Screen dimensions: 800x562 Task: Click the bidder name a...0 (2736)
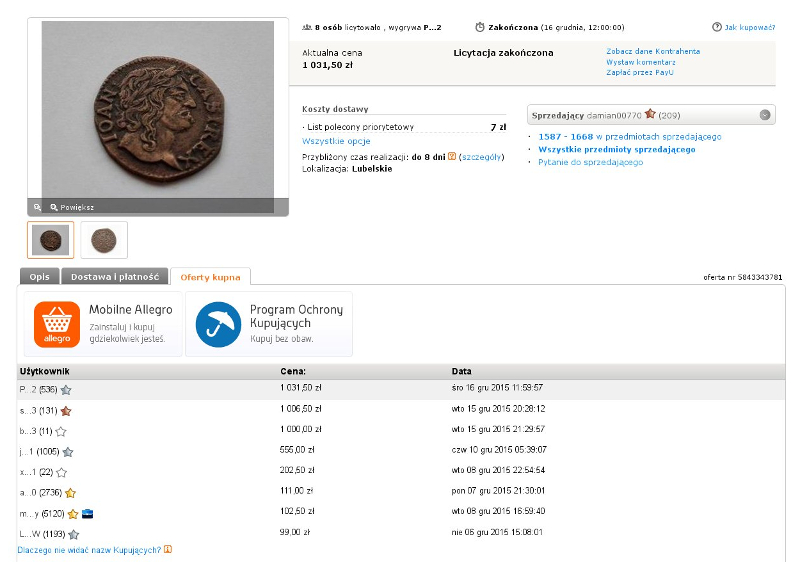[x=41, y=493]
